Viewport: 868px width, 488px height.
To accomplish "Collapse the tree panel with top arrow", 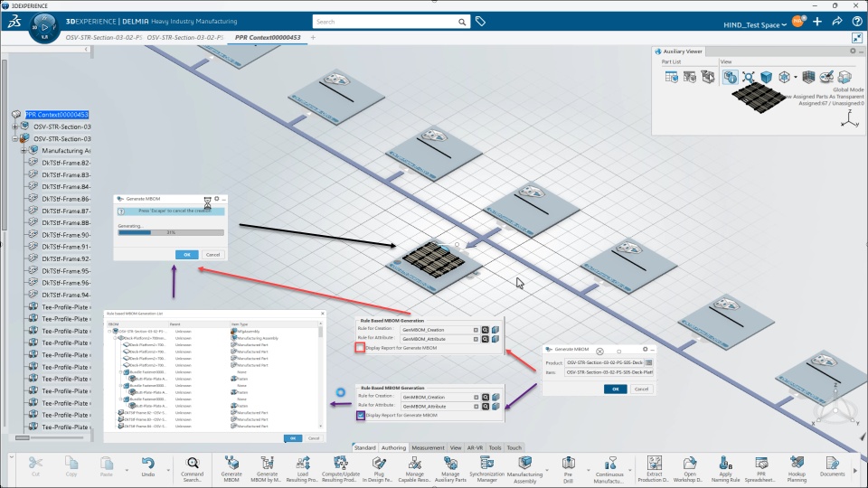I will coord(86,50).
